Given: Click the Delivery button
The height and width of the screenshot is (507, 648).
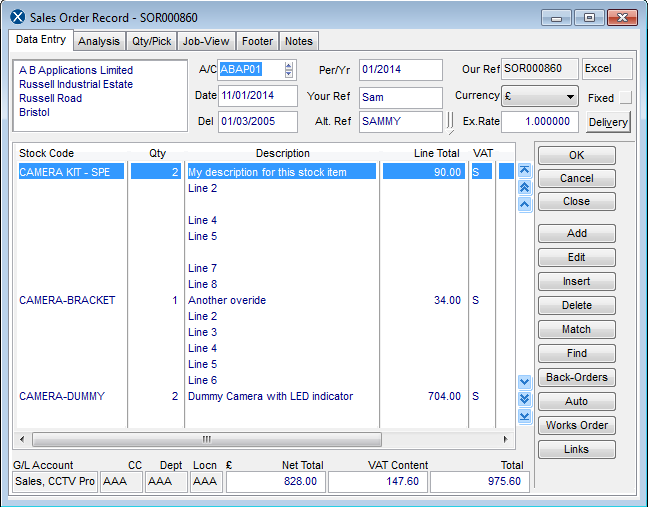Looking at the screenshot, I should point(608,122).
